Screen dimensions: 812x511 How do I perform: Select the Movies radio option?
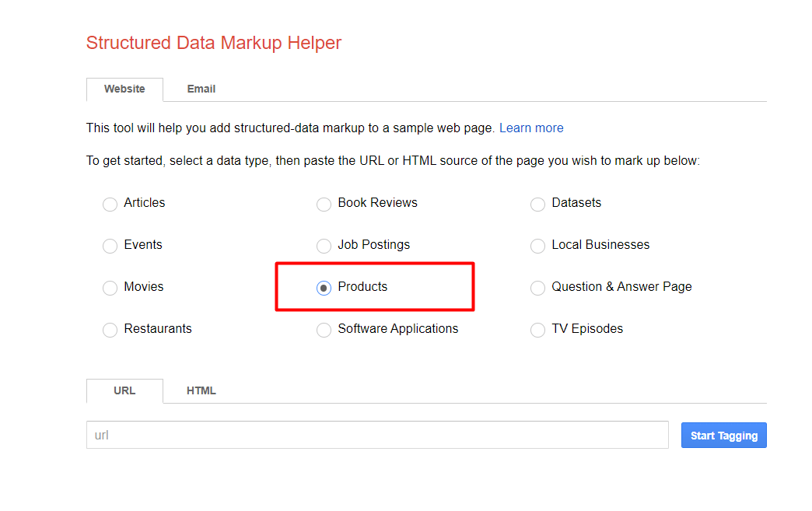tap(110, 289)
